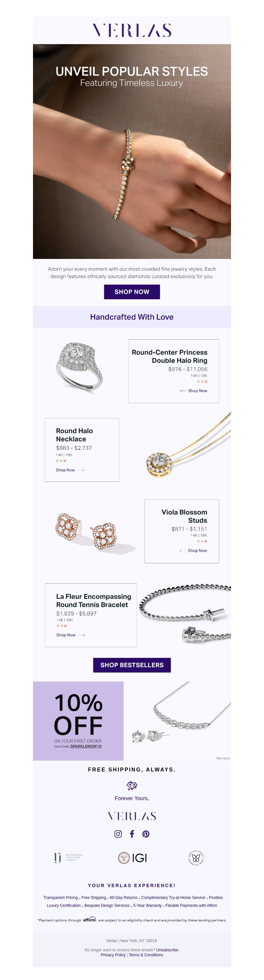Open the Privacy Policy link
Image resolution: width=264 pixels, height=980 pixels.
[x=113, y=955]
